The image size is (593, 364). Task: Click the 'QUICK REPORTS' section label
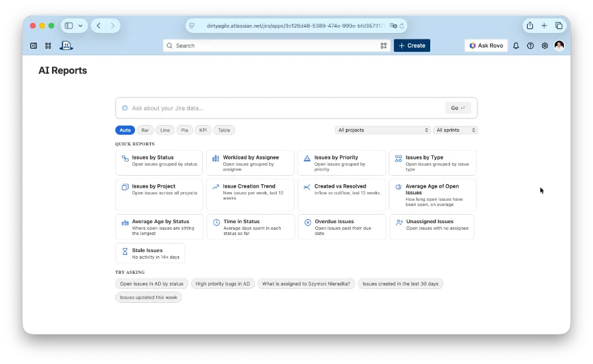click(135, 144)
